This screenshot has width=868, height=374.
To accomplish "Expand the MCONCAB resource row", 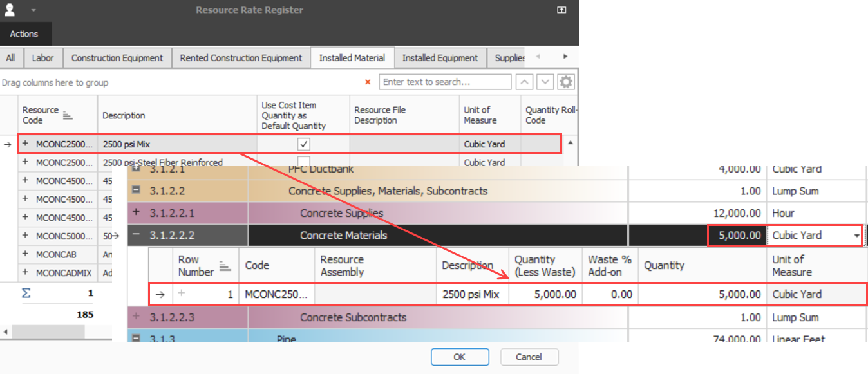I will pos(25,254).
